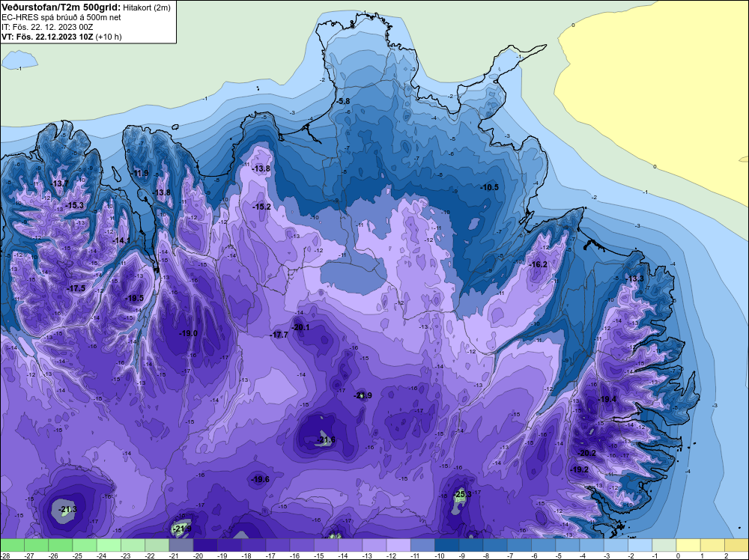Viewport: 749px width, 560px height.
Task: Click the -25 label on the legend scale
Action: 78,556
